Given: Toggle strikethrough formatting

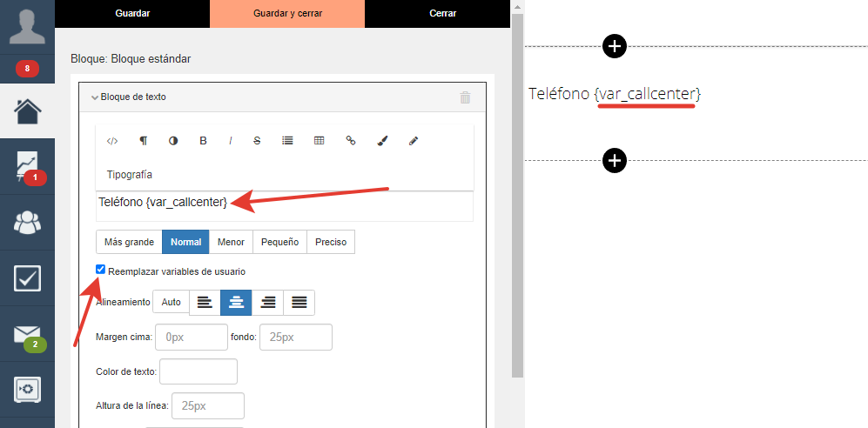Looking at the screenshot, I should click(x=257, y=141).
